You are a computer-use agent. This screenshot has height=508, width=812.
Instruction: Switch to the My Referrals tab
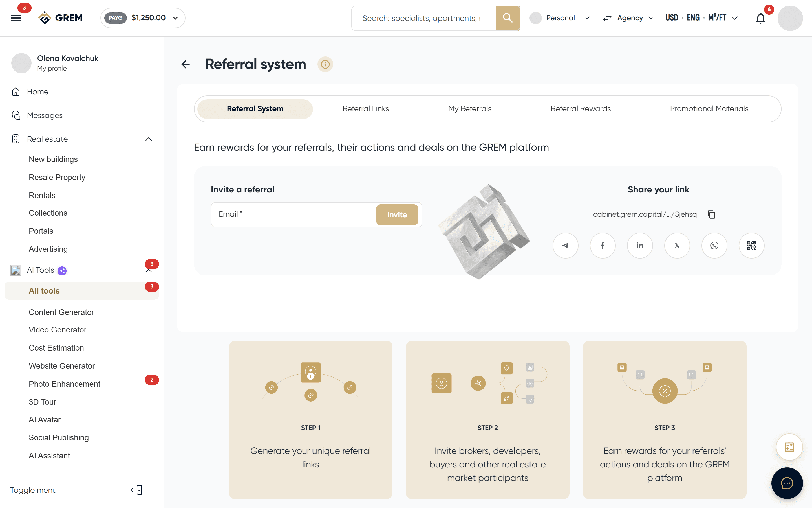469,109
